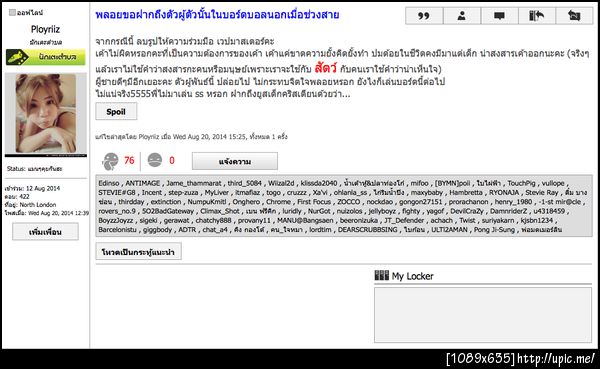Click liker name rovers_no.9
This screenshot has width=600, height=369.
coord(117,211)
